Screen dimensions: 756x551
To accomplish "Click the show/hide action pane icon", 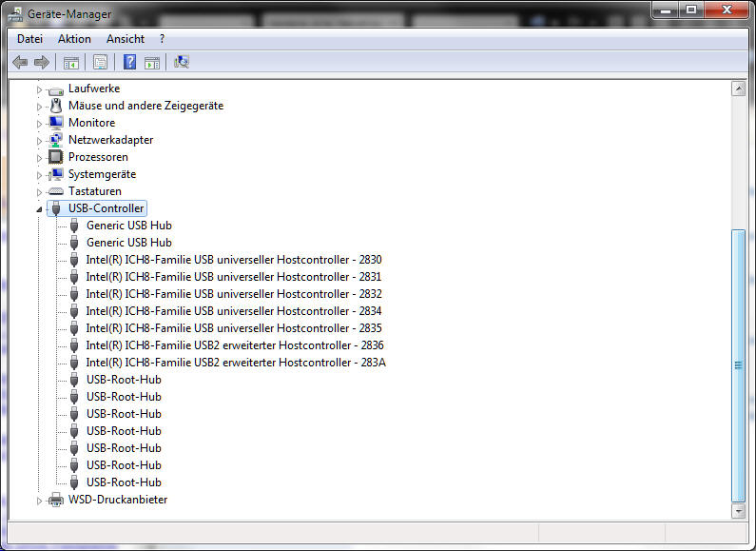I will 152,62.
